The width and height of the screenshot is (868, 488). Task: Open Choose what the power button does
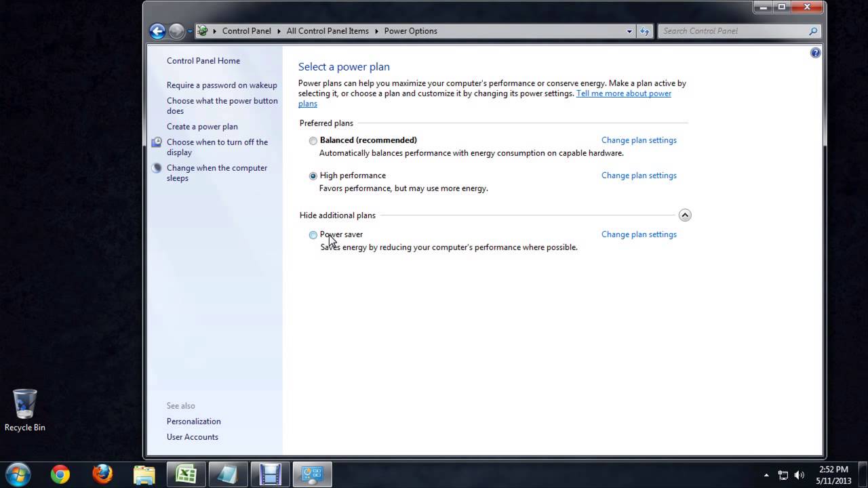tap(222, 106)
